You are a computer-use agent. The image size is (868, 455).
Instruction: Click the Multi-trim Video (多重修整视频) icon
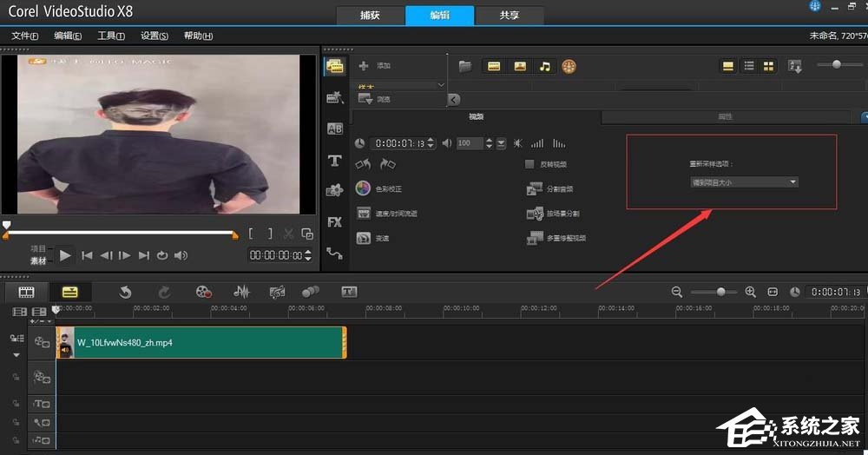pos(534,238)
